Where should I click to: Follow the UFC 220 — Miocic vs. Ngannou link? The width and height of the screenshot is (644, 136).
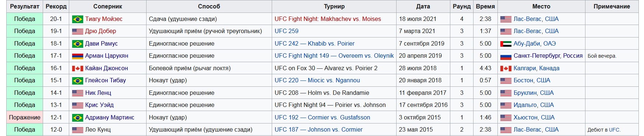point(317,80)
